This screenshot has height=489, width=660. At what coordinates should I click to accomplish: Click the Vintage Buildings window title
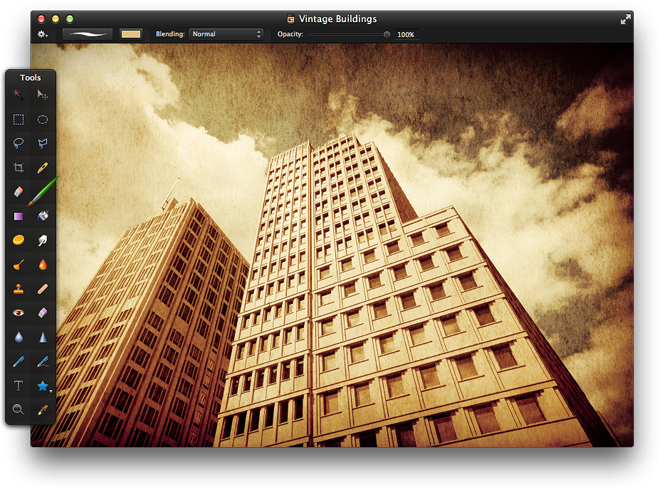click(338, 19)
